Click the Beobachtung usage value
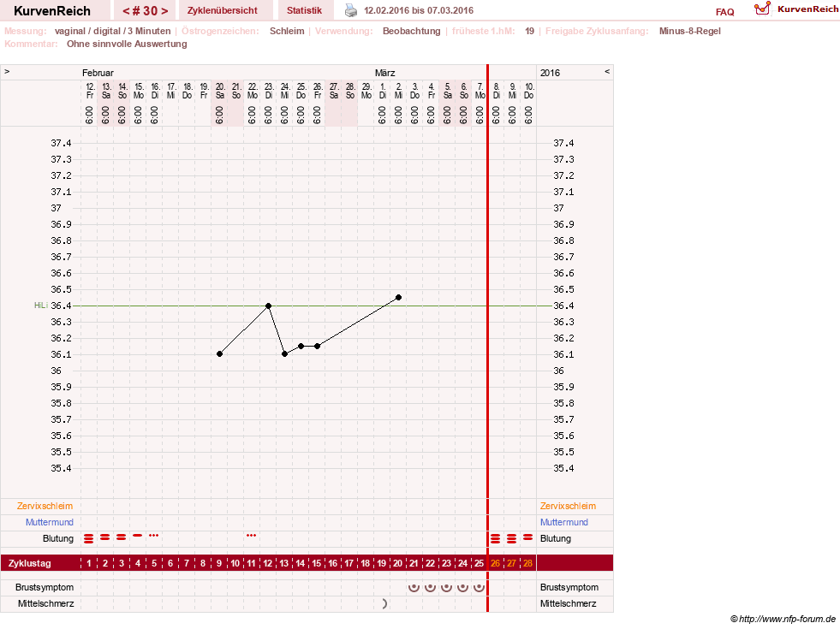The width and height of the screenshot is (840, 629). (411, 31)
